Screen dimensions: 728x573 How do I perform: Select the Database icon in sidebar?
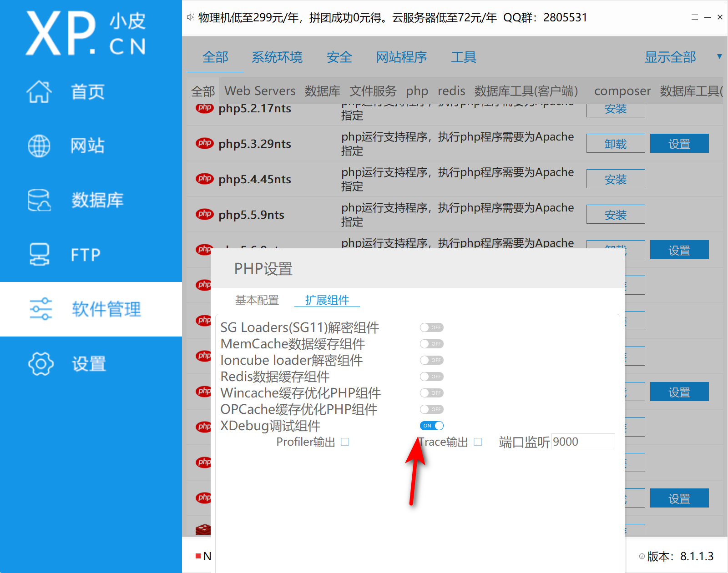(39, 200)
